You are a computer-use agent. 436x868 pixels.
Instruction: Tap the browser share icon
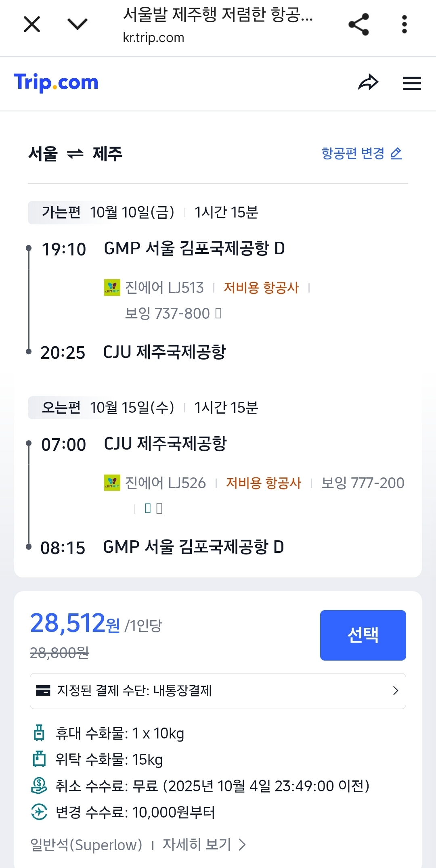point(358,24)
